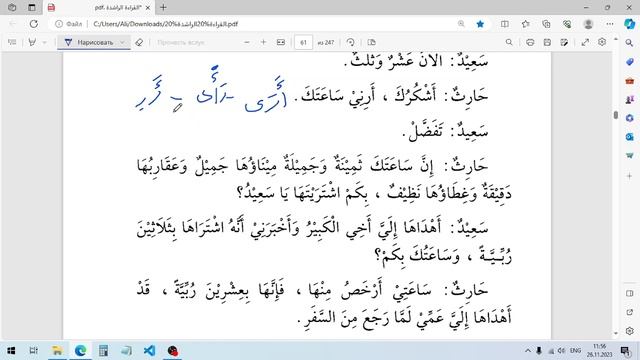Viewport: 640px width, 360px height.
Task: Select the eraser tool
Action: [x=139, y=42]
